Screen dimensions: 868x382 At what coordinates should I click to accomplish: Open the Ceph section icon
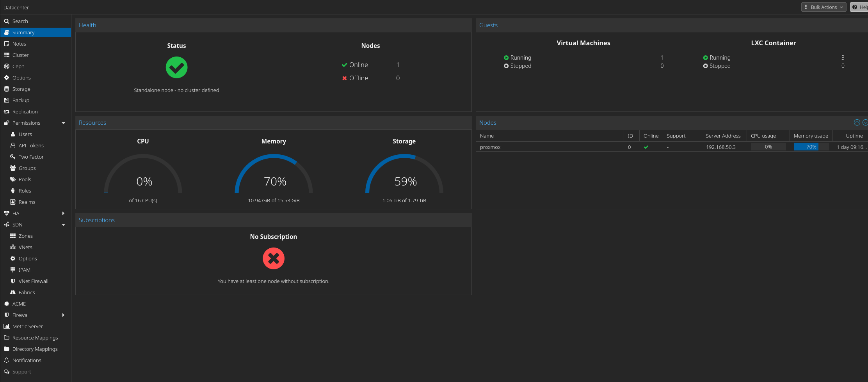[7, 66]
